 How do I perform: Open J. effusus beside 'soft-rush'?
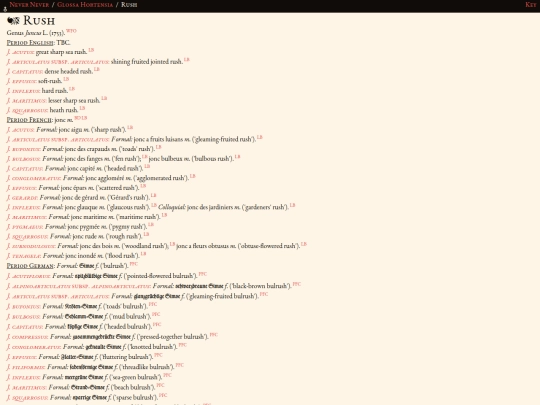(21, 81)
